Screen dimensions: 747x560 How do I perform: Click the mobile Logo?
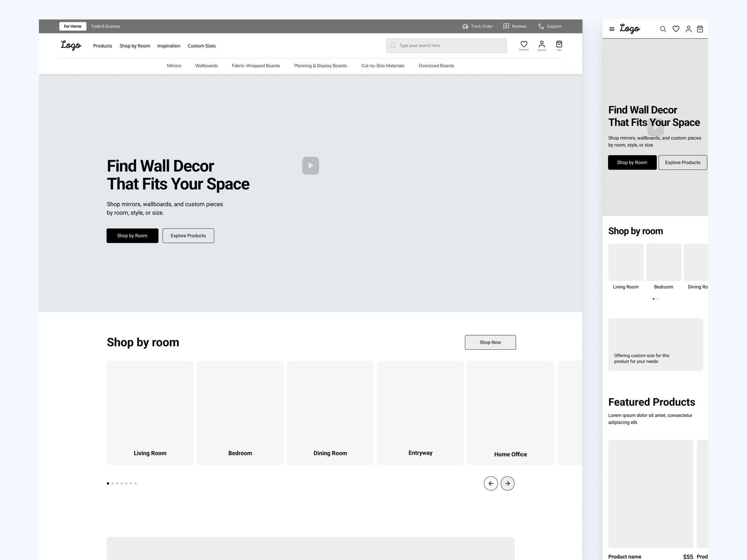tap(630, 29)
